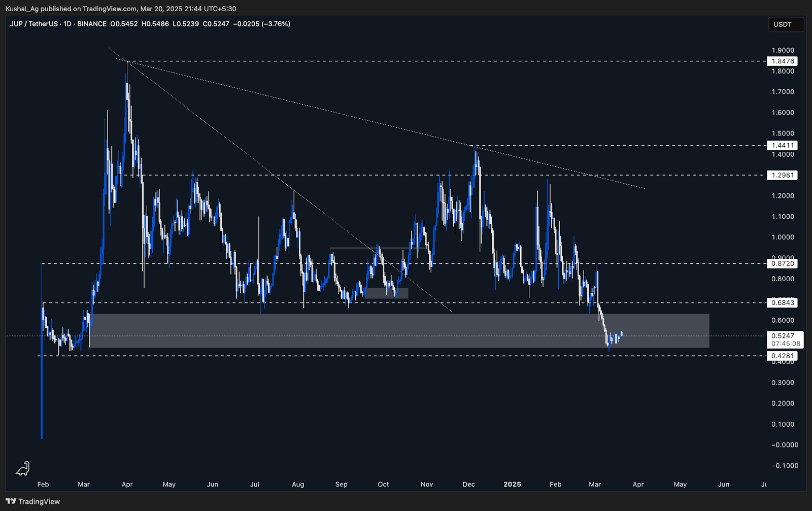Click the bar countdown timer 07:45:08
The image size is (812, 511).
point(785,344)
